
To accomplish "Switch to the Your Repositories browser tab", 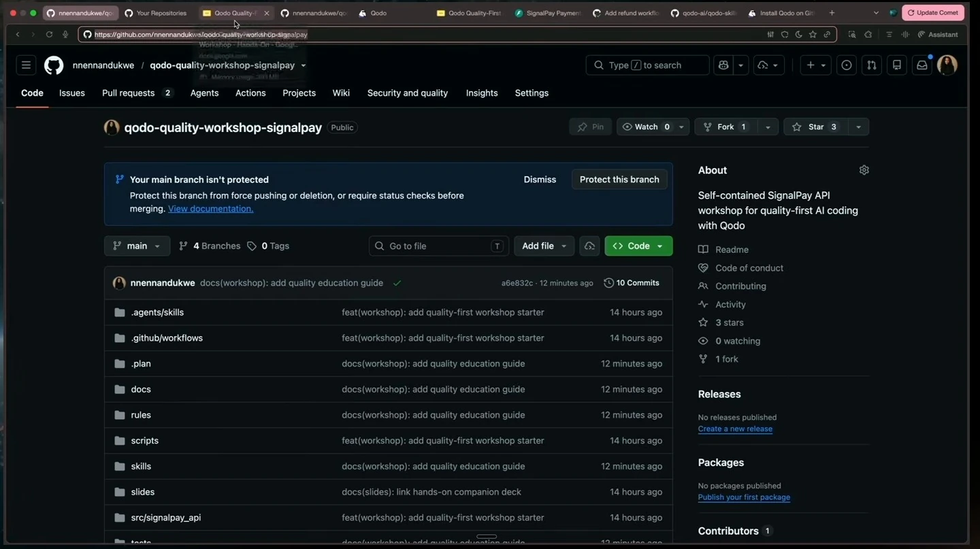I will 156,13.
